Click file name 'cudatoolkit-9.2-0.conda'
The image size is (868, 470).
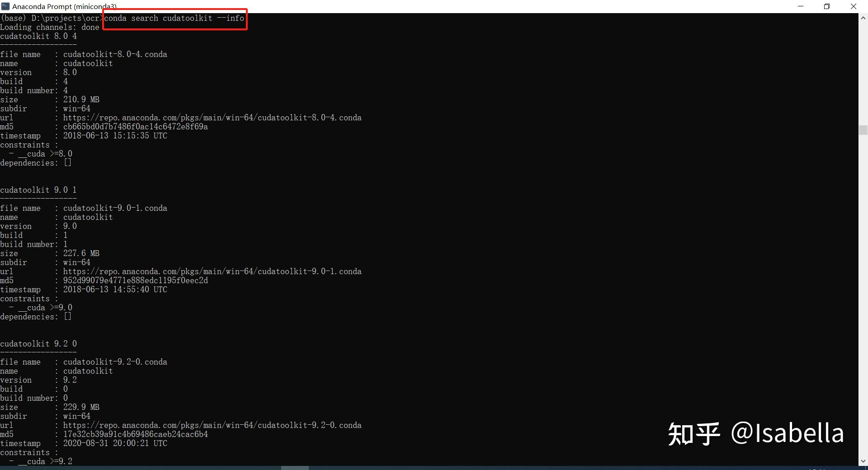click(115, 362)
